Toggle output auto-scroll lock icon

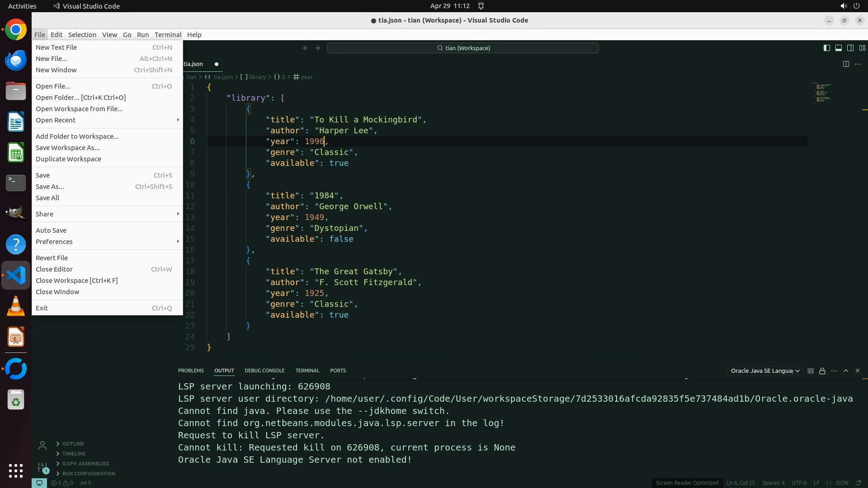(822, 371)
